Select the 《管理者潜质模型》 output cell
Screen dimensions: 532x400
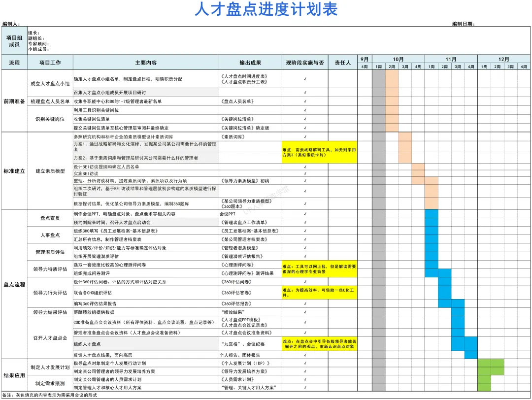(x=250, y=248)
